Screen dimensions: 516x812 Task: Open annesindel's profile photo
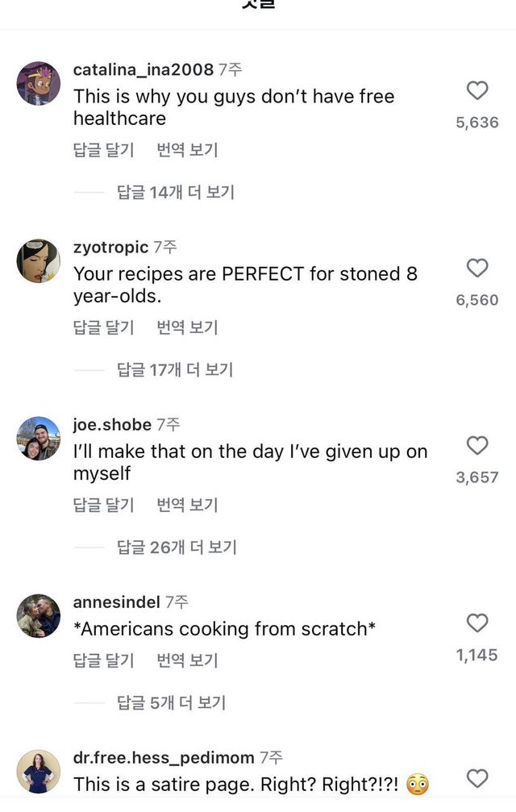pyautogui.click(x=37, y=616)
